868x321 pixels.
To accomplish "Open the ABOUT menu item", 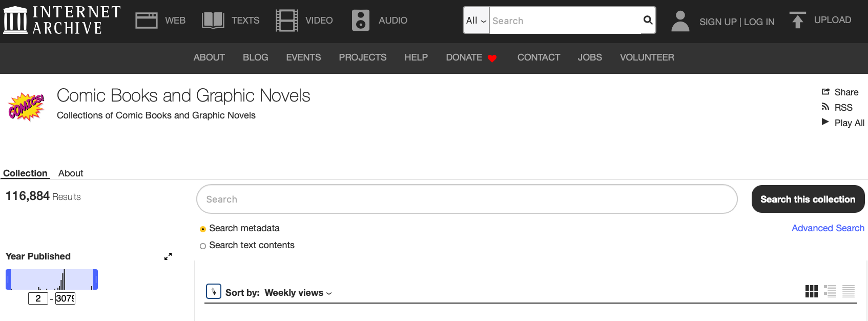I will [x=209, y=57].
